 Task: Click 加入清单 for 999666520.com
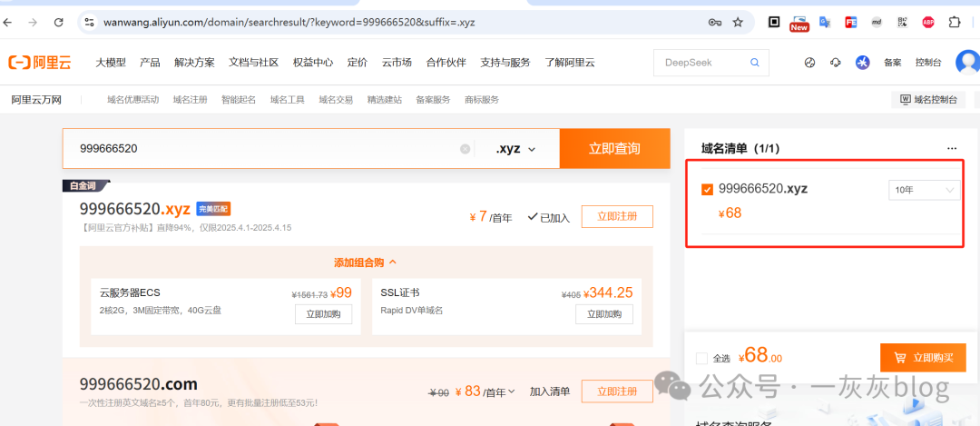click(x=550, y=391)
